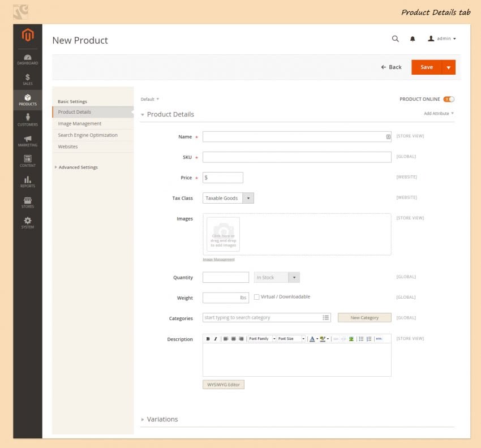Click the icon inside Name field
481x448 pixels.
click(x=388, y=137)
